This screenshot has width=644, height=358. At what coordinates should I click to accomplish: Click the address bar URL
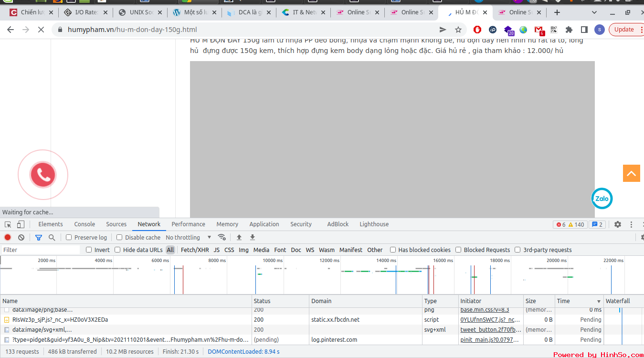click(132, 30)
